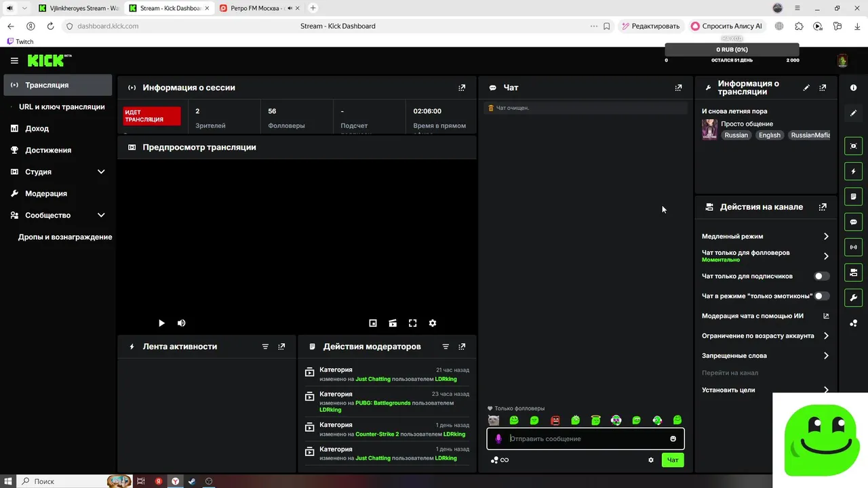This screenshot has width=868, height=488.
Task: Switch the preview to theater mode
Action: pos(393,323)
